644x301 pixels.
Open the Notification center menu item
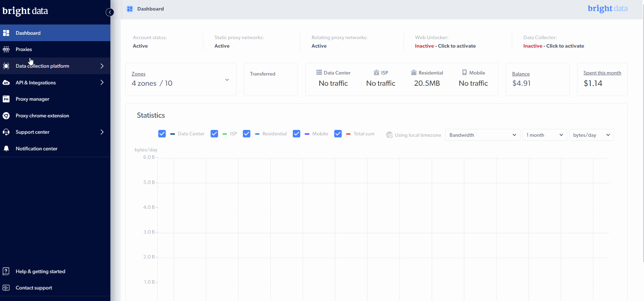click(55, 149)
